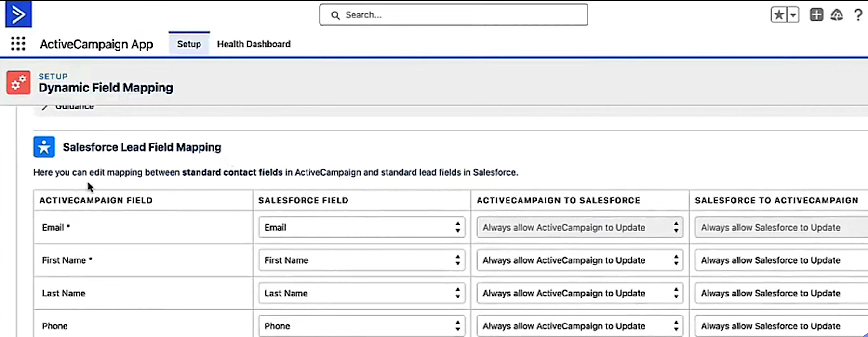Open the App Launcher dots grid
The height and width of the screenshot is (337, 868).
[x=18, y=44]
